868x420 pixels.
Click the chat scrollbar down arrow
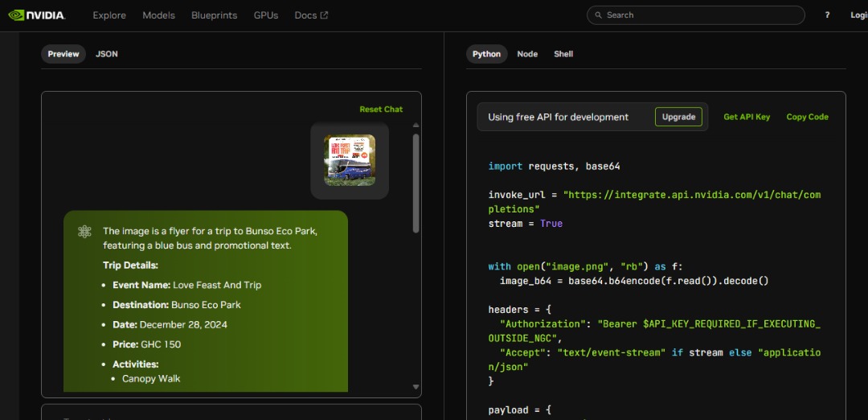click(x=416, y=387)
